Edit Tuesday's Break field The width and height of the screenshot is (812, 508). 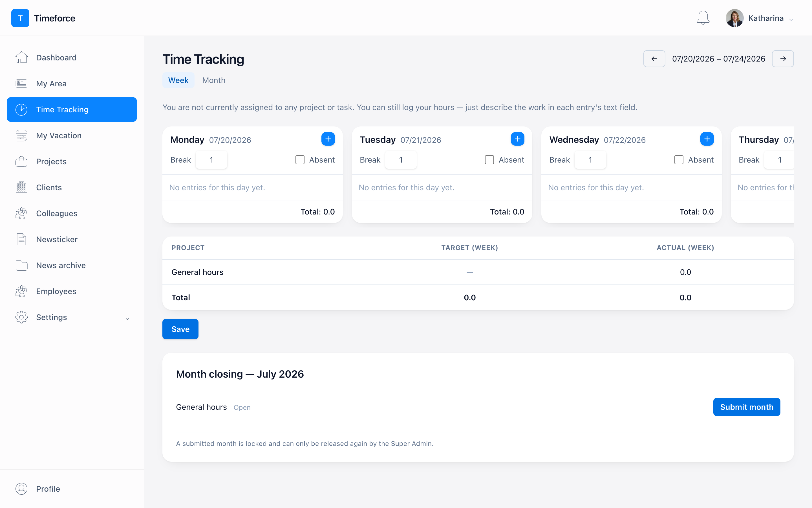click(x=401, y=160)
